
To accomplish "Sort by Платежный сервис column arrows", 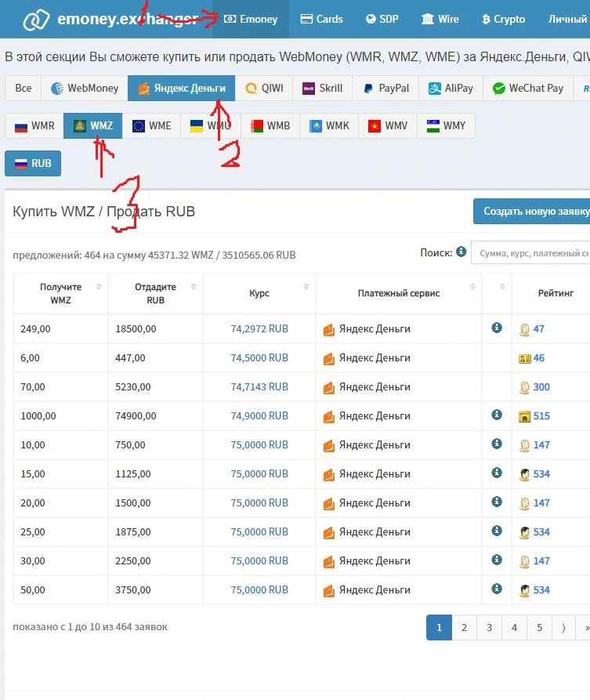I will coord(472,287).
